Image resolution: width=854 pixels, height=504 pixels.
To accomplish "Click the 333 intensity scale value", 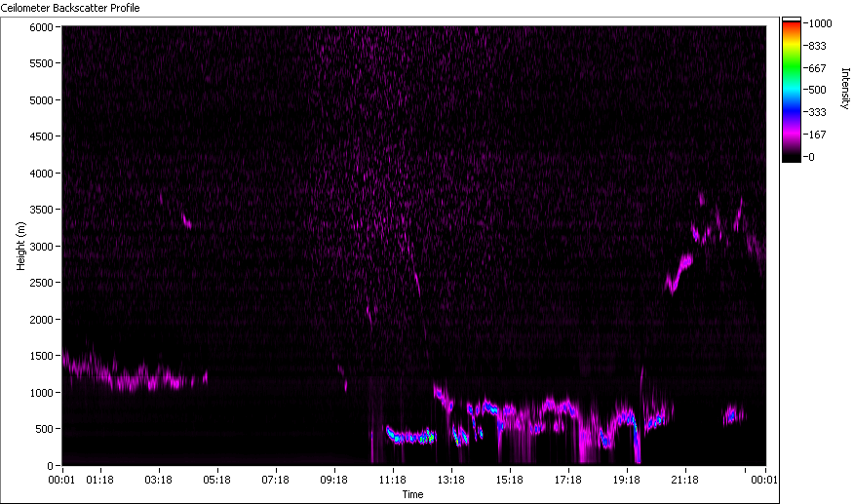I will point(818,112).
